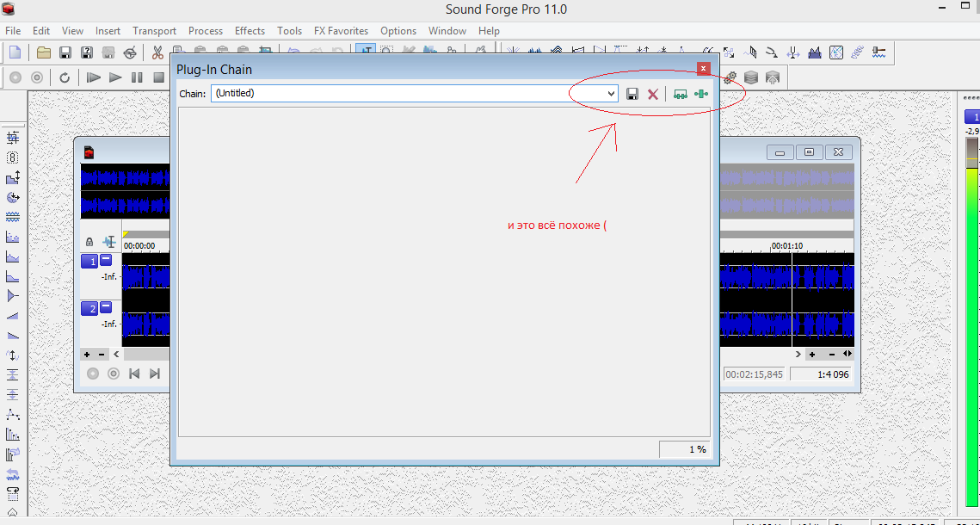Click the curved arrow effect toolbar icon
The width and height of the screenshot is (980, 525).
pos(772,52)
